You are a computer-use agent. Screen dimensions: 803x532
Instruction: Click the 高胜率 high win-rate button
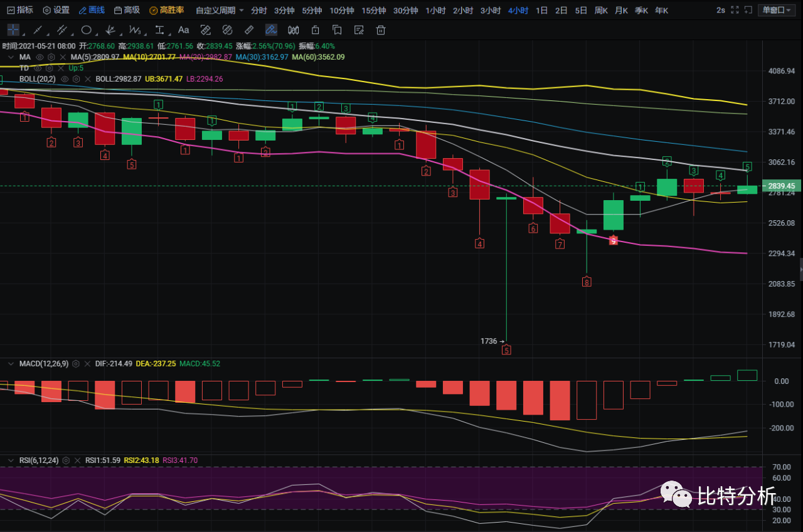167,10
